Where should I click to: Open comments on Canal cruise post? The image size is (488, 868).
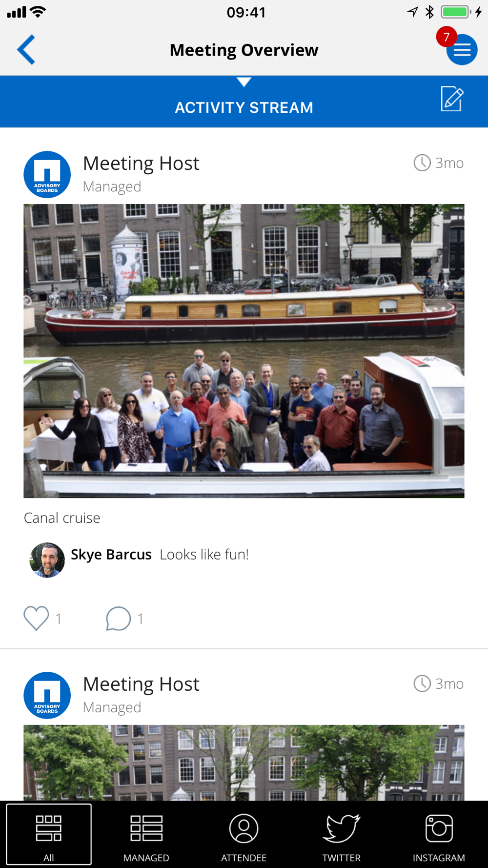click(118, 619)
